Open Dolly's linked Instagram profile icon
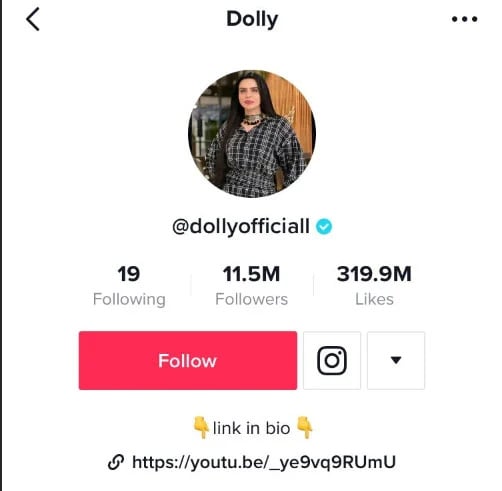 [332, 360]
